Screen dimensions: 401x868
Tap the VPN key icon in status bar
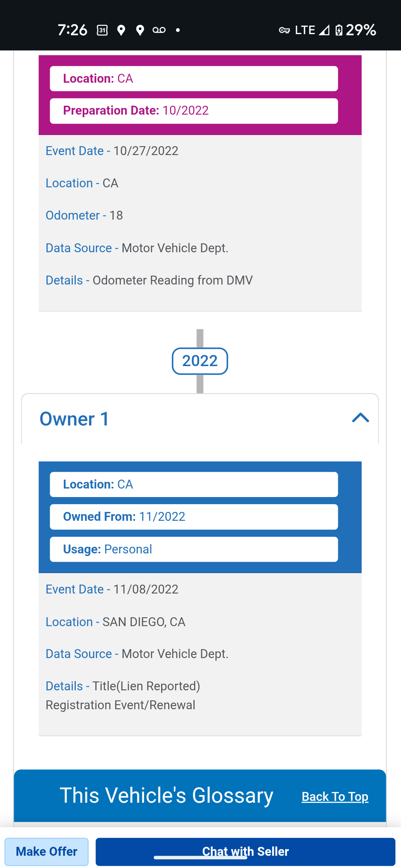tap(284, 30)
